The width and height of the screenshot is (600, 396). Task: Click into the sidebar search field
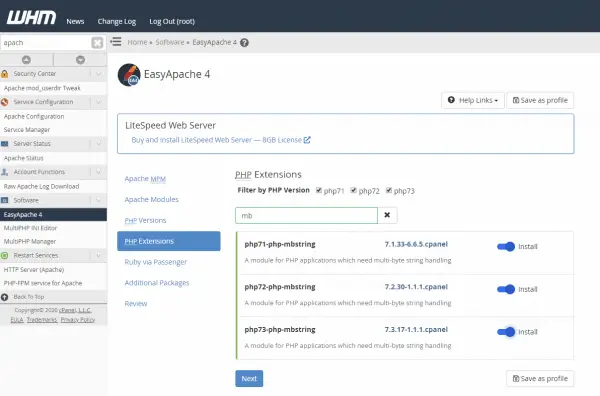[46, 42]
